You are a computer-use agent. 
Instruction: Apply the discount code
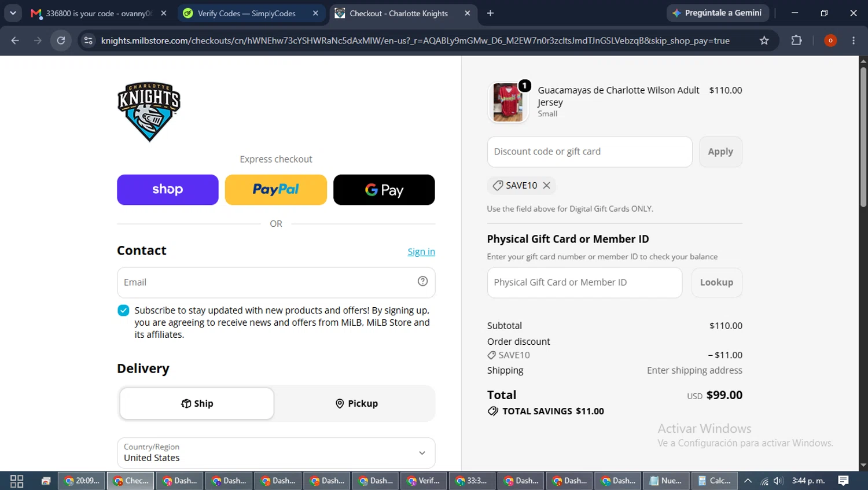tap(720, 152)
